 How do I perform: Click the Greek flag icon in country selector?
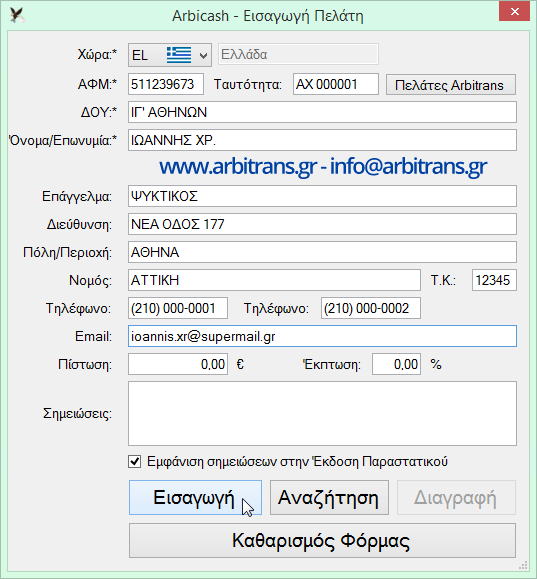point(179,55)
